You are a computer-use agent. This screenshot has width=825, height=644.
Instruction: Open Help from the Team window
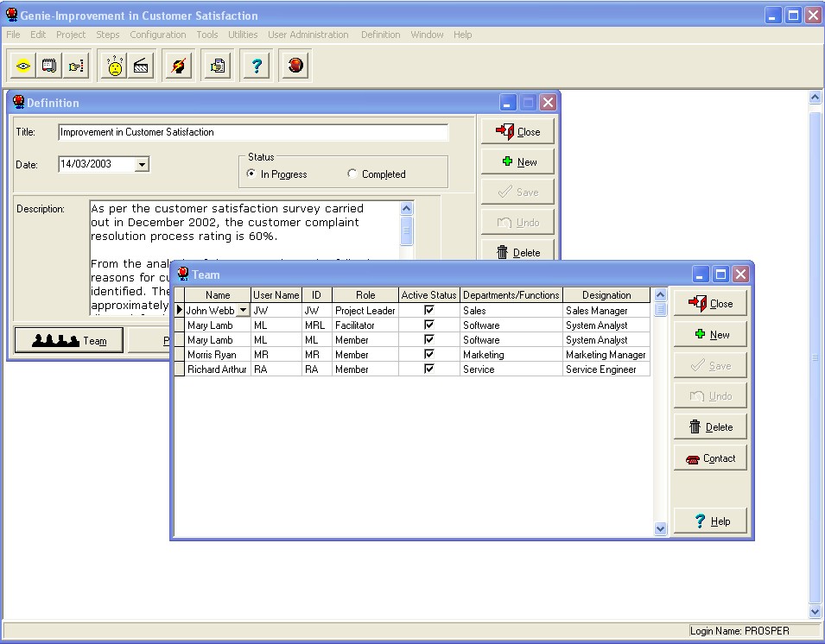(x=710, y=521)
